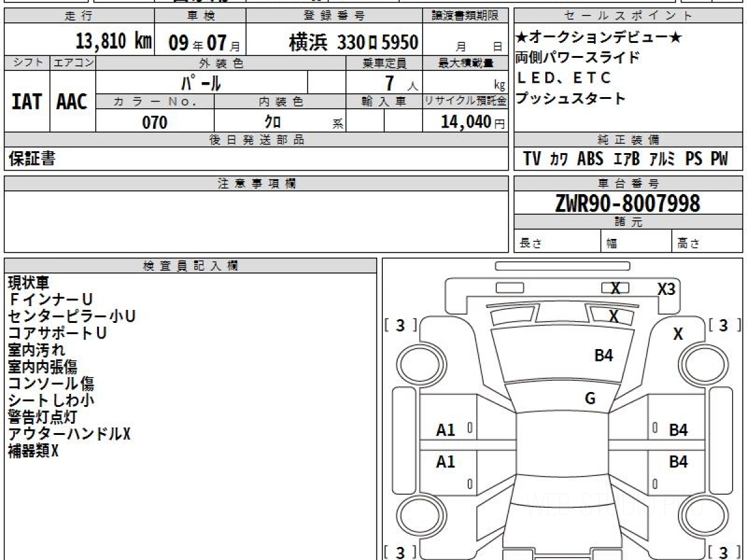747x560 pixels.
Task: Click the A1 mark on the rear door
Action: point(446,462)
